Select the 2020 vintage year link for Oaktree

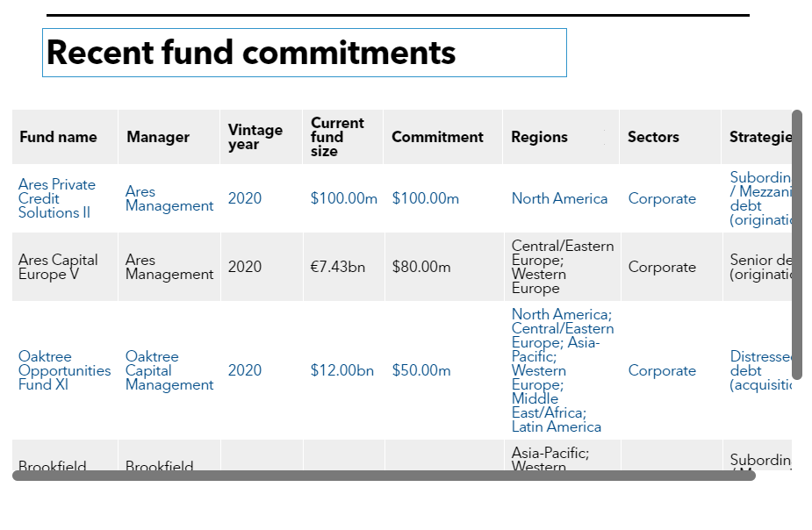(244, 370)
